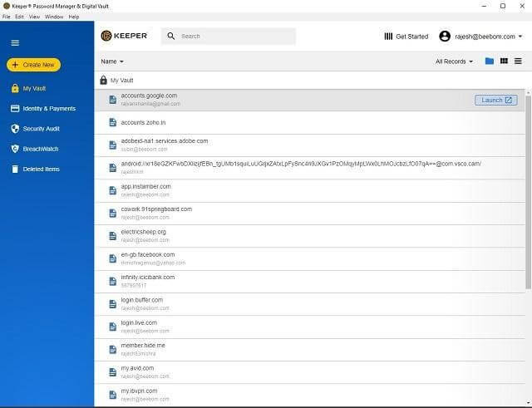Select the en-gb.facebook.com record
Screen dimensions: 532x408
pyautogui.click(x=310, y=258)
